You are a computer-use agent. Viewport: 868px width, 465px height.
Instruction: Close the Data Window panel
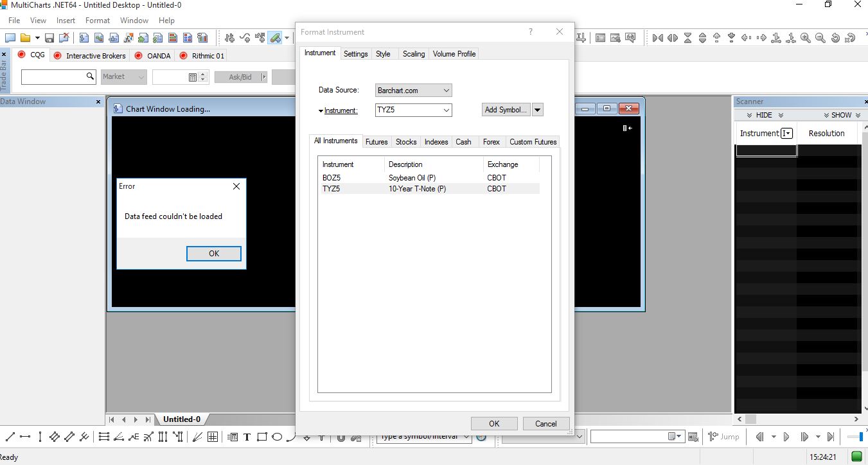98,101
